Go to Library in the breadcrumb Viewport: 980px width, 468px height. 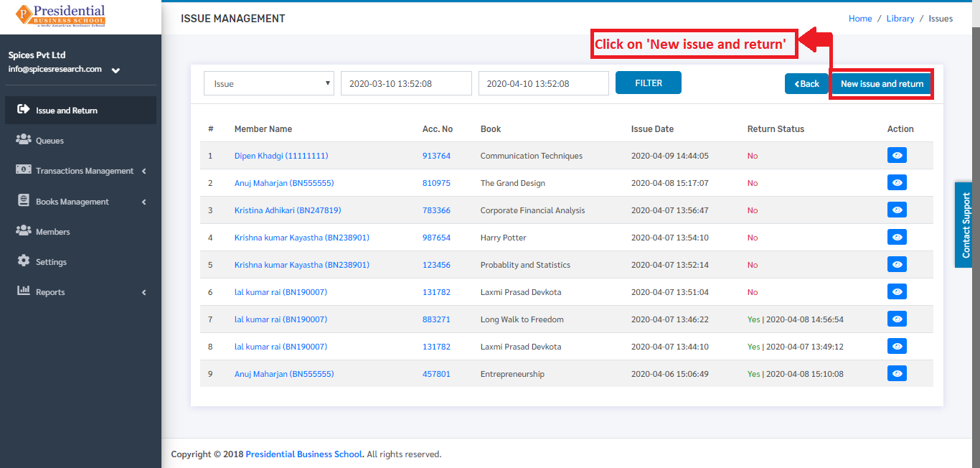900,19
